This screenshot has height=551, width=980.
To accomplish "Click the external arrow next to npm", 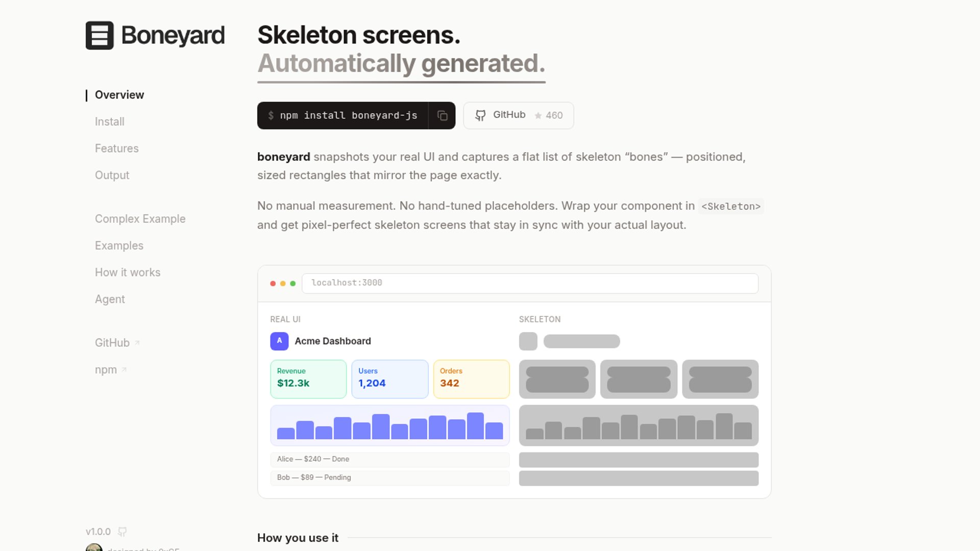I will 124,369.
